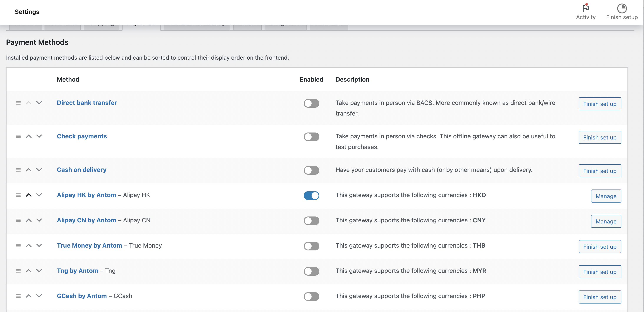Image resolution: width=644 pixels, height=312 pixels.
Task: Move Tng by Antom down with chevron
Action: 39,271
